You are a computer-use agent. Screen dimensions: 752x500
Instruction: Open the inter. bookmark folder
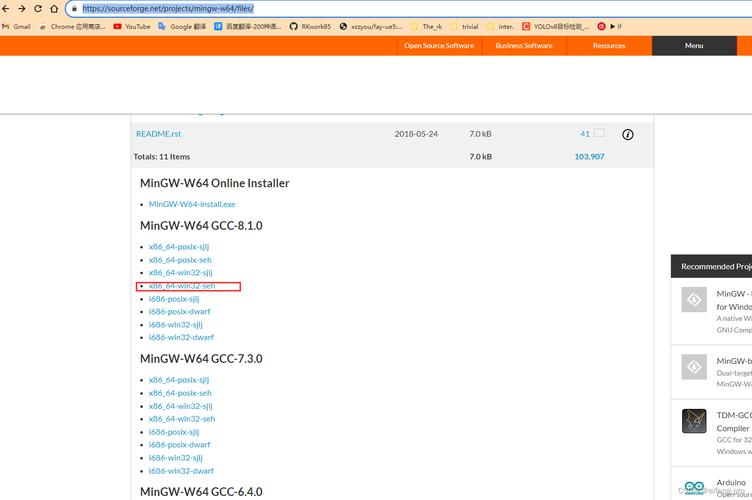click(x=500, y=27)
